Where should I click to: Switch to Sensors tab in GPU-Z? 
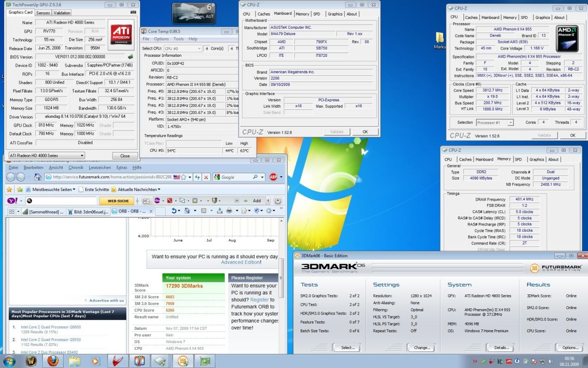tap(43, 13)
